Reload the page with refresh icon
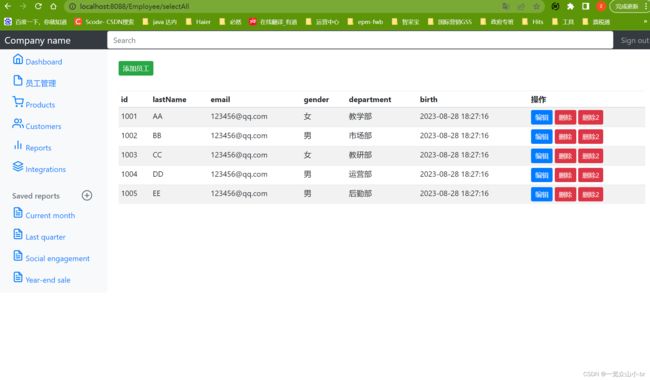 (38, 6)
